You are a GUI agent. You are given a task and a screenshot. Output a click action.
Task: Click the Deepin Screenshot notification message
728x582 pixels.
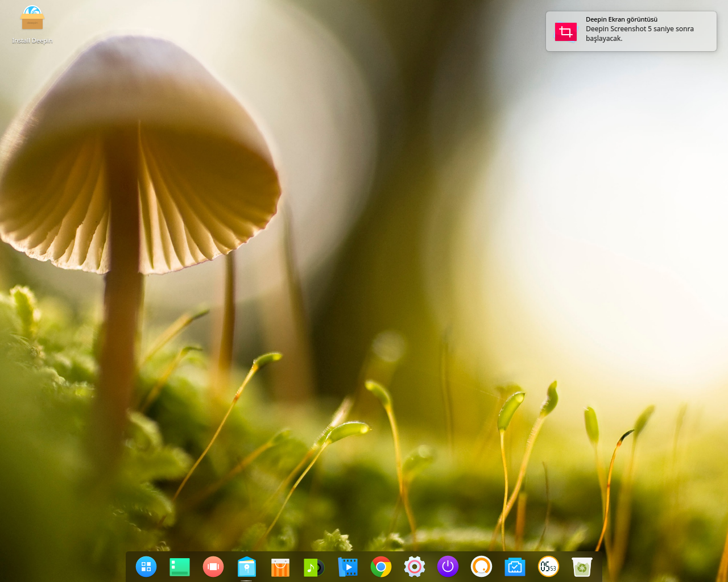[639, 34]
